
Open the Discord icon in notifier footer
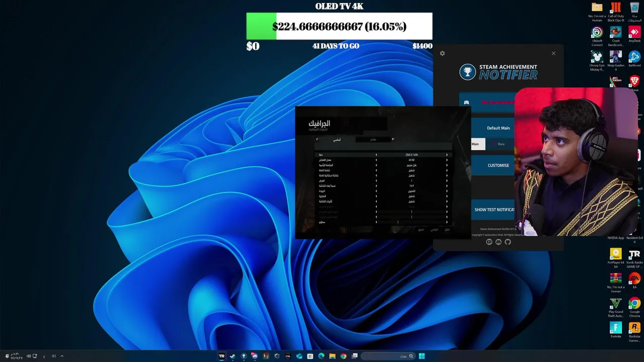tap(499, 242)
